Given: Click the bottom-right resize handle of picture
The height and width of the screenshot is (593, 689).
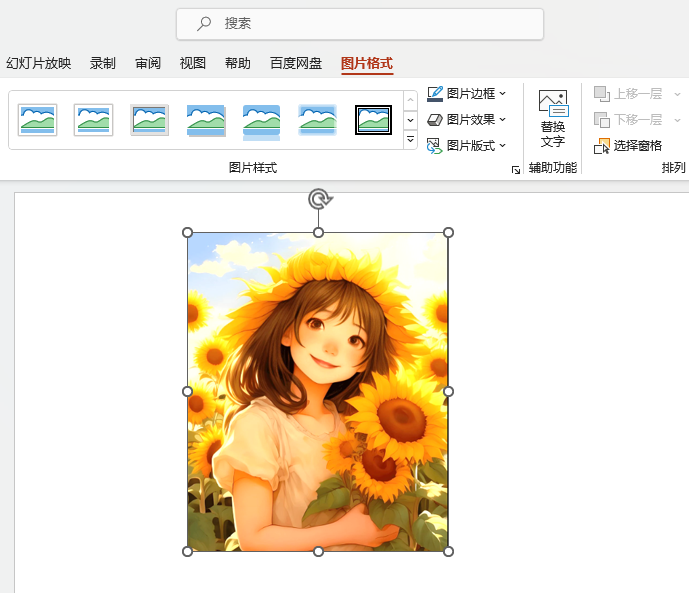Looking at the screenshot, I should click(x=448, y=551).
